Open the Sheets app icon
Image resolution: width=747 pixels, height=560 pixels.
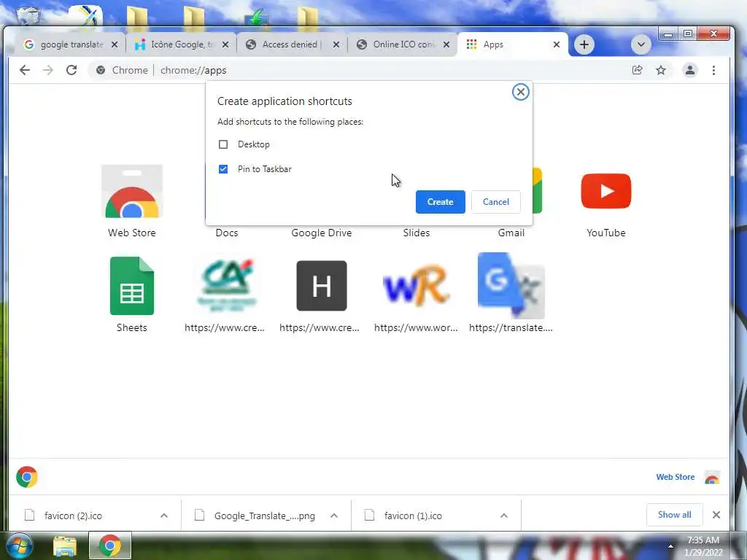pyautogui.click(x=132, y=286)
